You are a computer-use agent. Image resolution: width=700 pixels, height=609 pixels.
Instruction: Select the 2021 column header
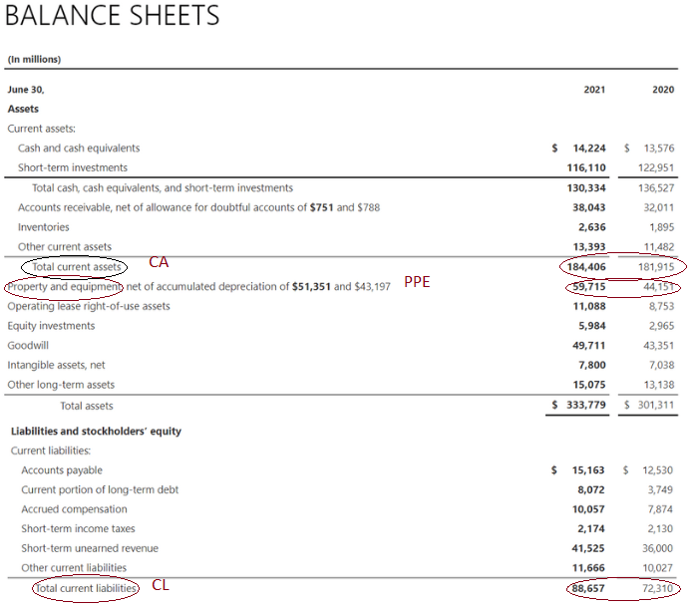coord(593,90)
